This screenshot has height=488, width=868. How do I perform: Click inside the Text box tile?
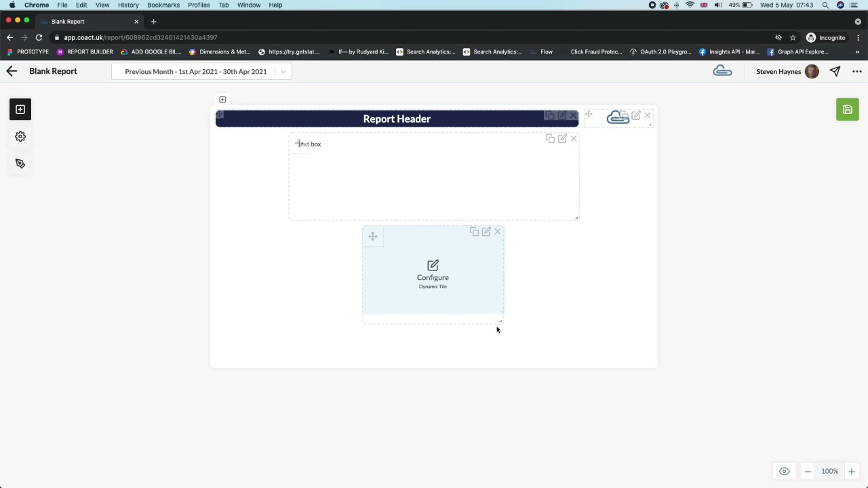coord(434,178)
